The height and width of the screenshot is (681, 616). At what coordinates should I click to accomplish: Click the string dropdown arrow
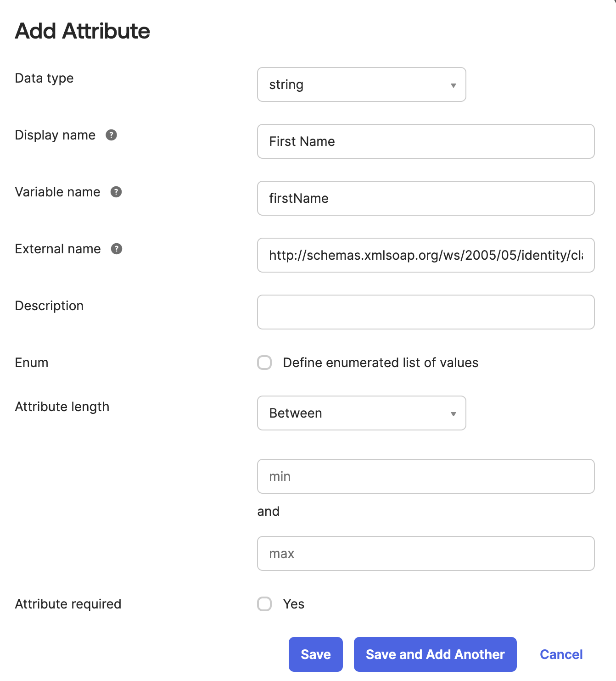pos(454,85)
